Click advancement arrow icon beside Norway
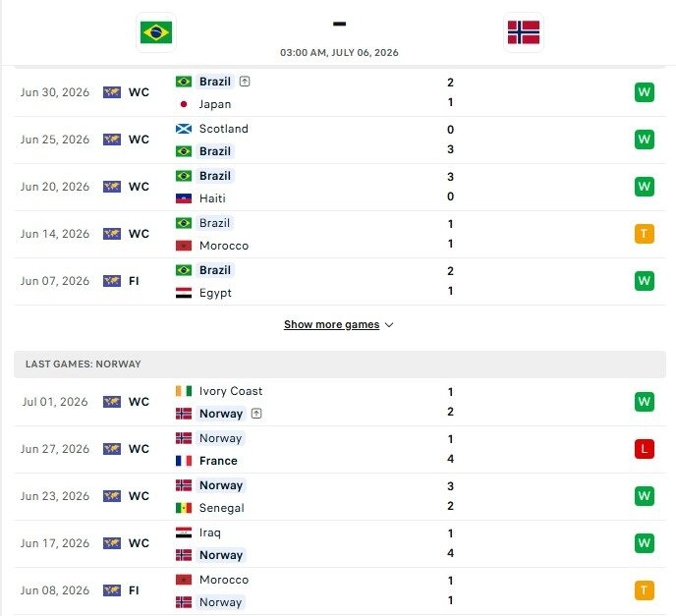Image resolution: width=676 pixels, height=616 pixels. click(256, 414)
